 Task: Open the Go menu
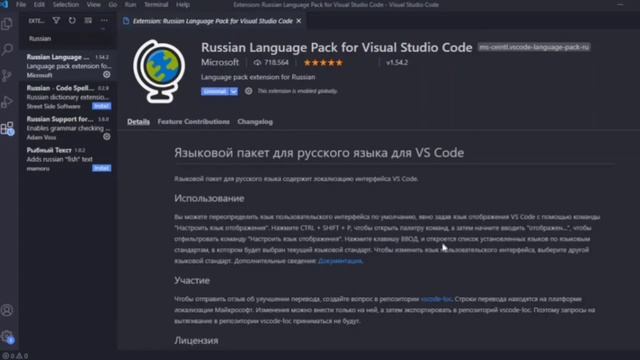(113, 4)
